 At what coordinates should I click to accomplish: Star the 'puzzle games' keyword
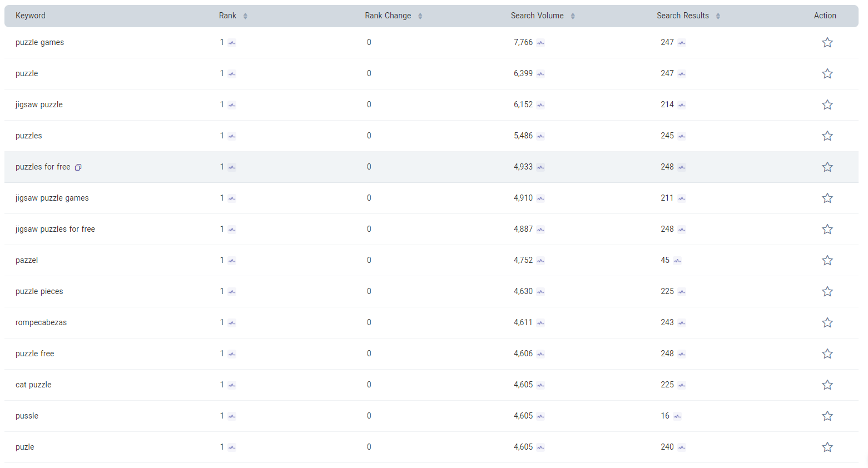[827, 43]
